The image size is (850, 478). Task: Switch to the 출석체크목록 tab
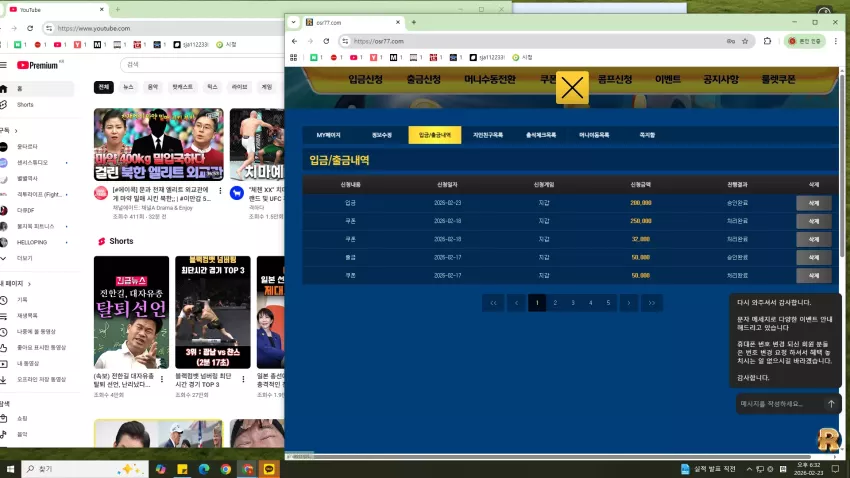pyautogui.click(x=541, y=135)
